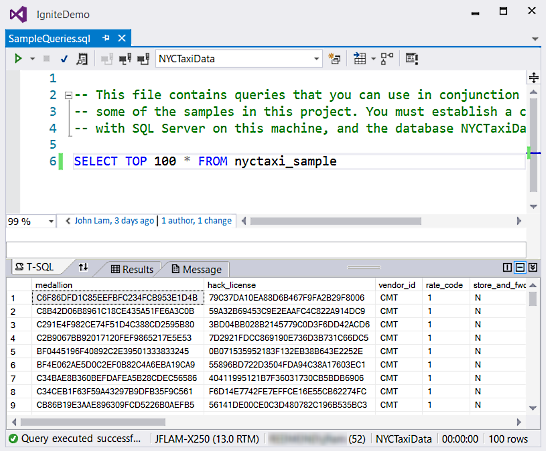Click the Change Connection icon
Image resolution: width=546 pixels, height=451 pixels.
143,59
